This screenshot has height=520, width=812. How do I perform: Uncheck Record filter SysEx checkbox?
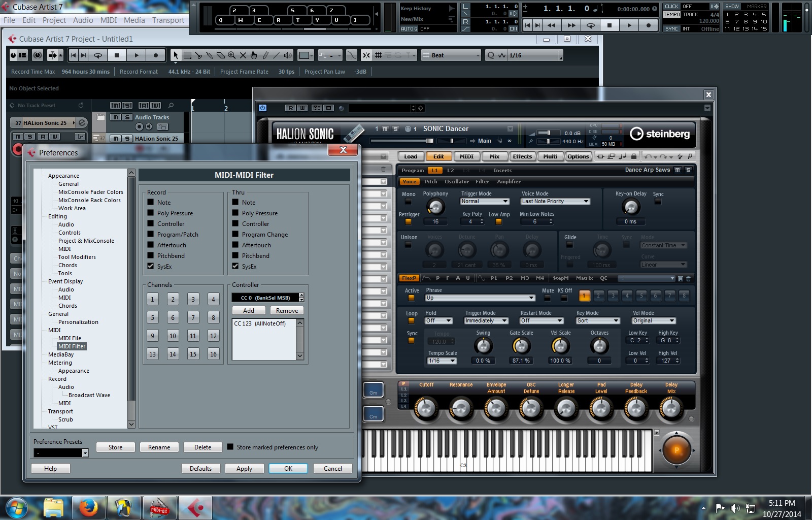coord(151,266)
